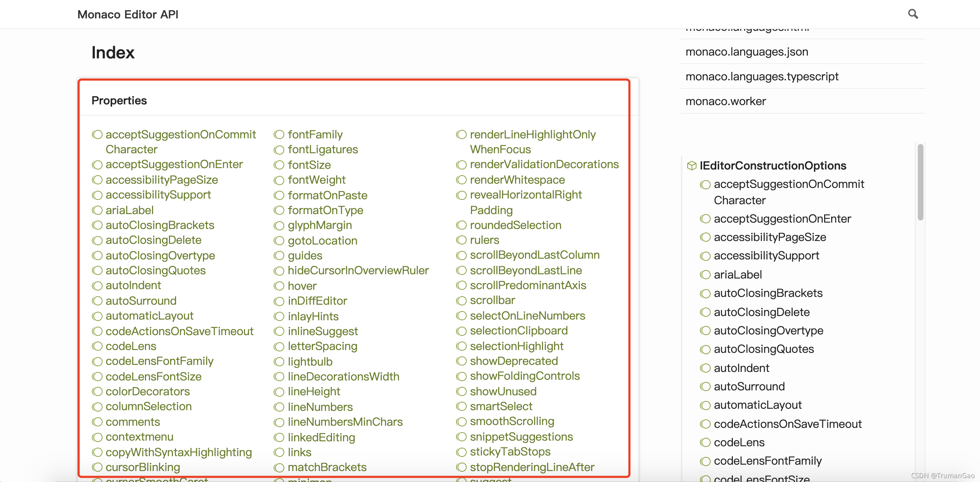The width and height of the screenshot is (980, 482).
Task: Click the property icon beside fontFamily
Action: [279, 135]
